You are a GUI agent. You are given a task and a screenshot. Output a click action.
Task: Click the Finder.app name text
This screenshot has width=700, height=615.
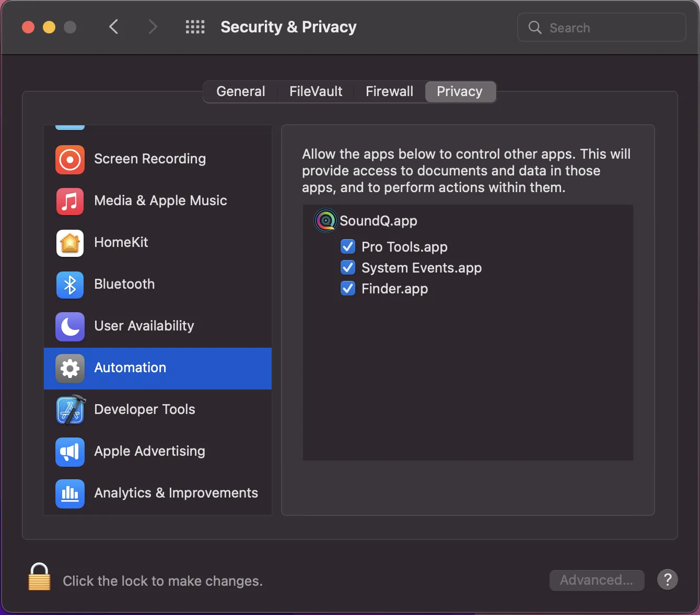point(395,289)
